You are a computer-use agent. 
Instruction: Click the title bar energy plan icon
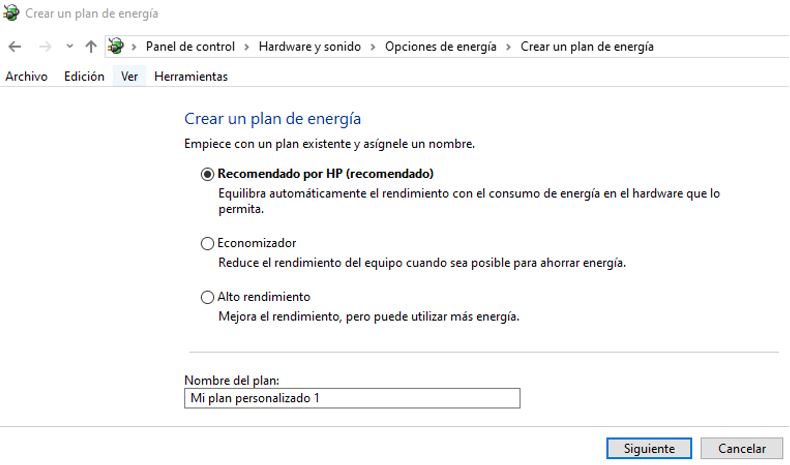tap(11, 14)
